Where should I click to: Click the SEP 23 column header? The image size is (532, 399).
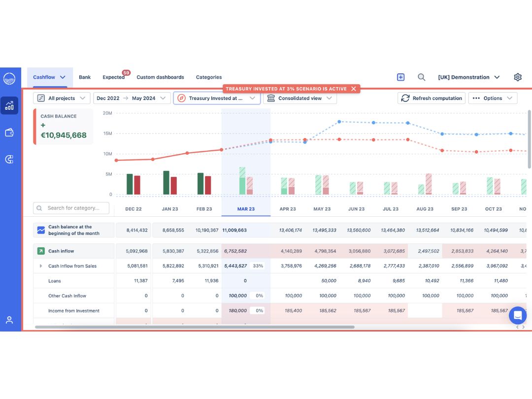pos(459,209)
